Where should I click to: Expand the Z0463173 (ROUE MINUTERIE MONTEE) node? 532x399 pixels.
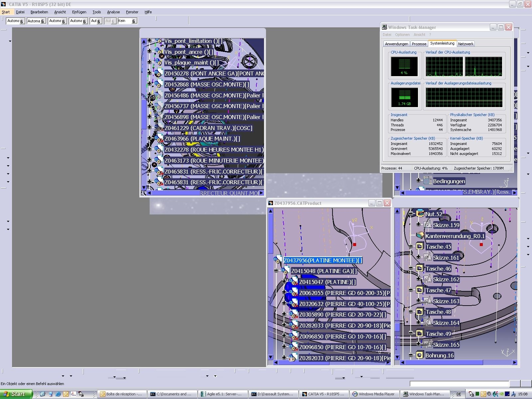click(150, 160)
